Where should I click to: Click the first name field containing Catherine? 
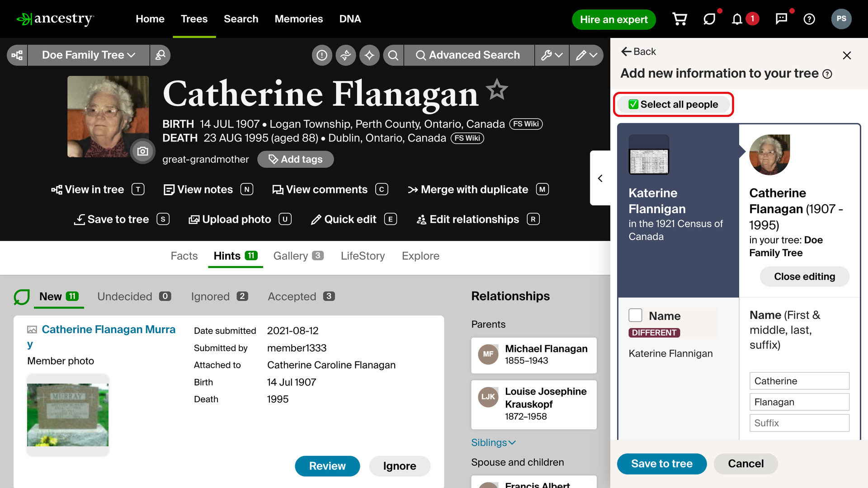click(x=799, y=381)
